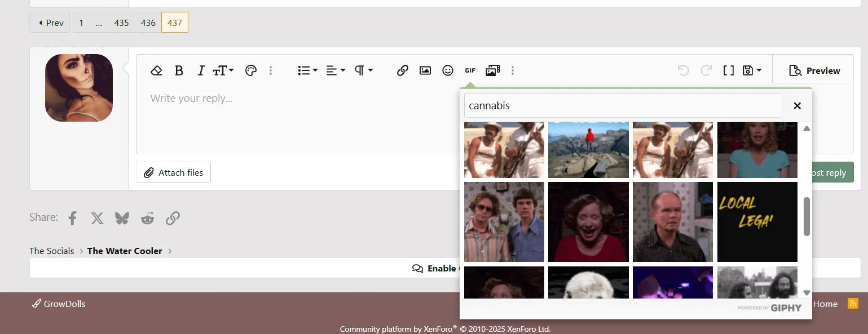868x334 pixels.
Task: Go to page 436
Action: 148,23
